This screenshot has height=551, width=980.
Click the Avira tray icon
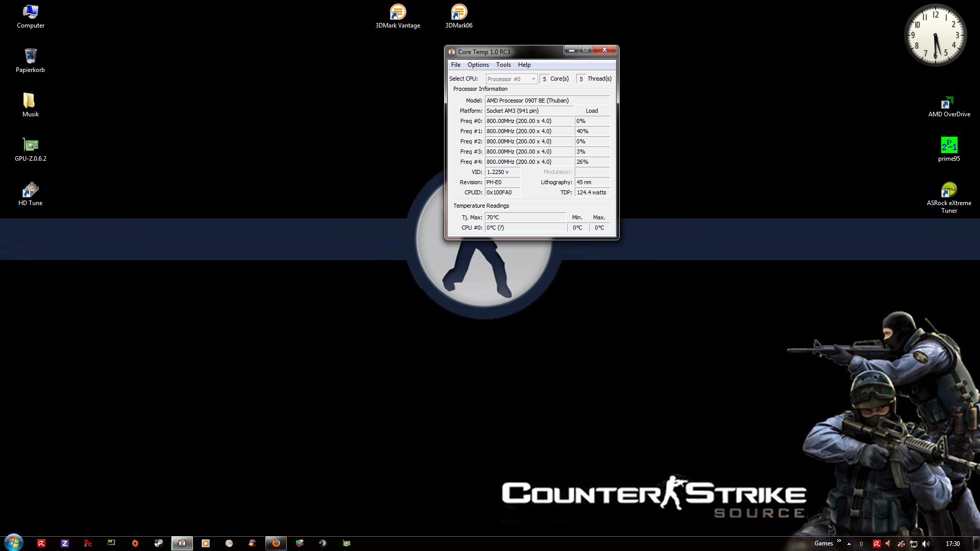coord(876,544)
